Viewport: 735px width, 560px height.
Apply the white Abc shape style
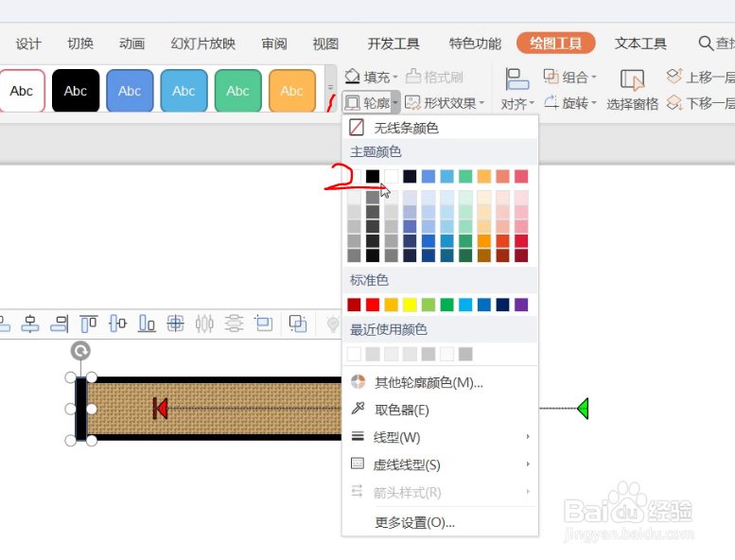pyautogui.click(x=22, y=91)
